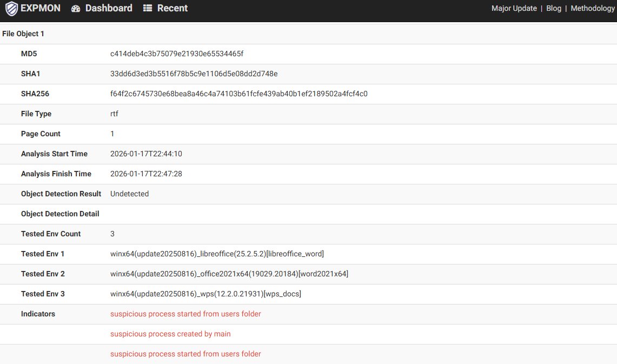The image size is (617, 364).
Task: Click the Page Count label
Action: 41,134
